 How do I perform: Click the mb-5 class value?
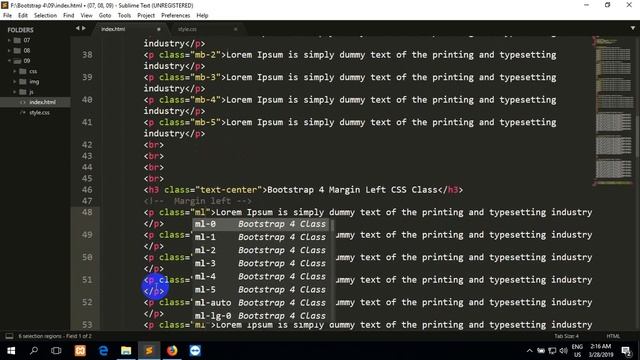(205, 122)
